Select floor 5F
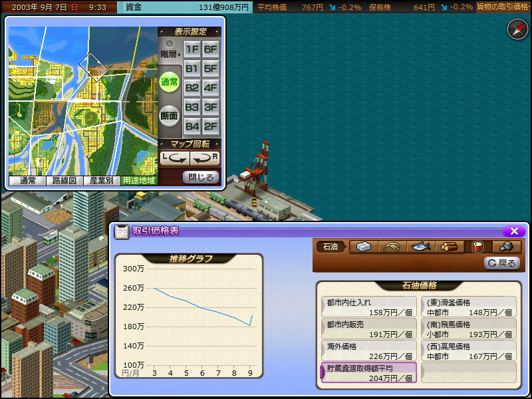The height and width of the screenshot is (399, 532). pyautogui.click(x=210, y=69)
